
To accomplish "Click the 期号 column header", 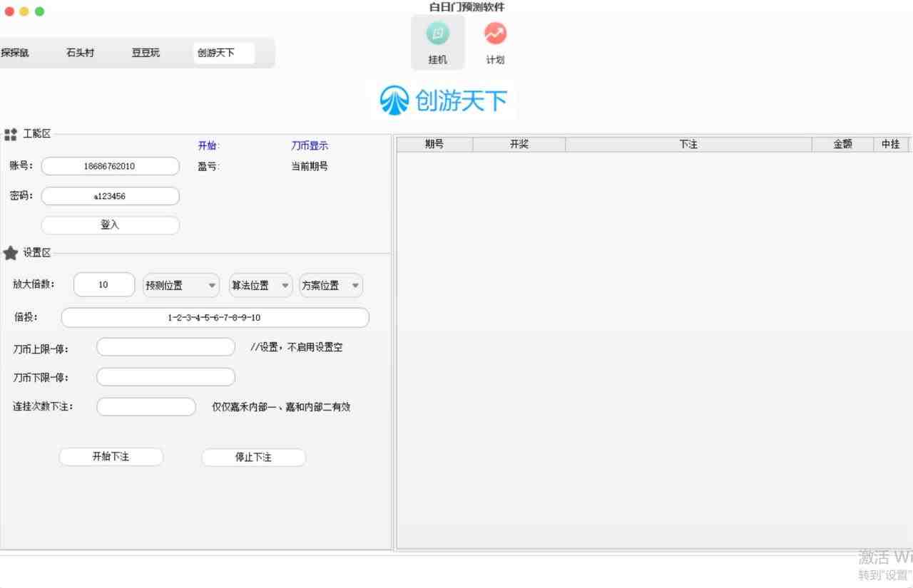I will (435, 143).
